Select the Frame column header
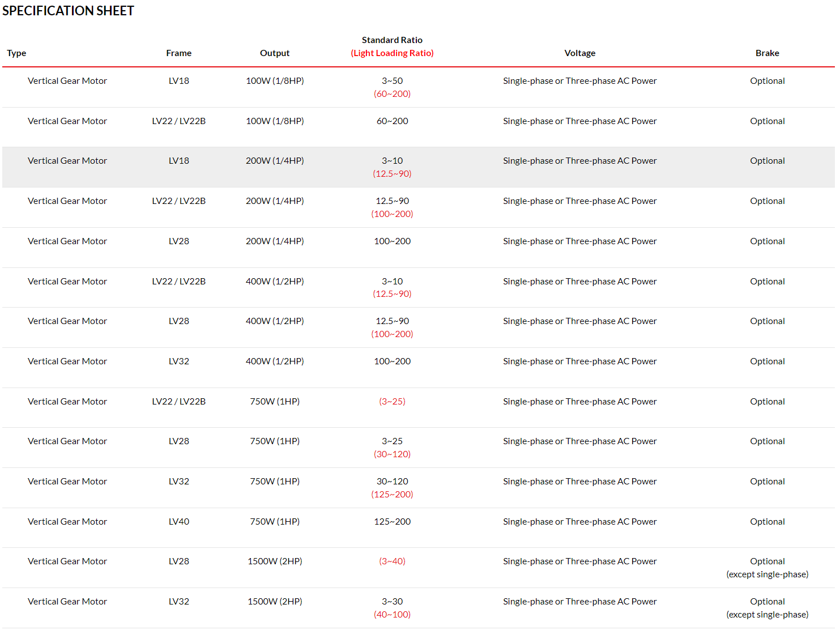This screenshot has height=630, width=840. pyautogui.click(x=179, y=53)
